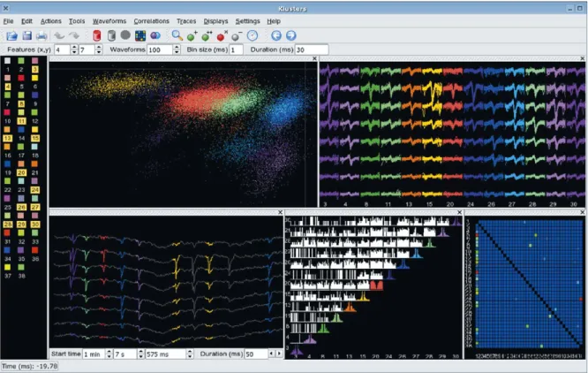Select the red X delete artifact spikes tool

[x=222, y=35]
